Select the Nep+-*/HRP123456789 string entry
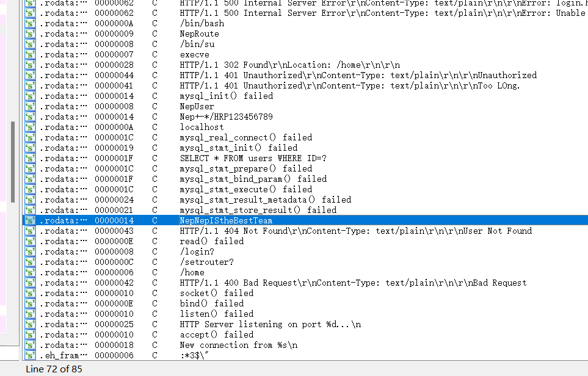Image resolution: width=588 pixels, height=376 pixels. (x=226, y=117)
